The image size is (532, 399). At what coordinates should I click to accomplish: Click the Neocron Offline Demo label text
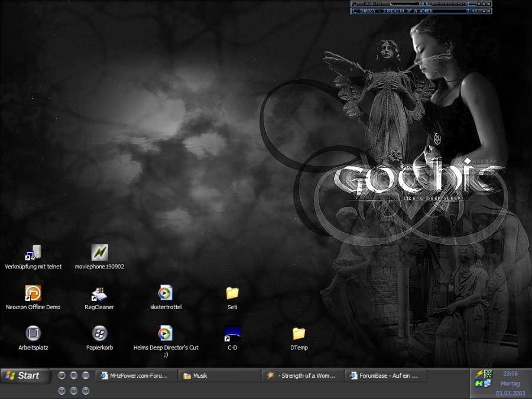pyautogui.click(x=33, y=307)
